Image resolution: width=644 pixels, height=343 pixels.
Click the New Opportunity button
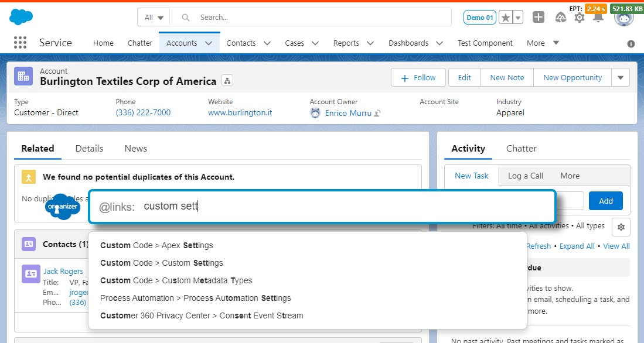573,77
